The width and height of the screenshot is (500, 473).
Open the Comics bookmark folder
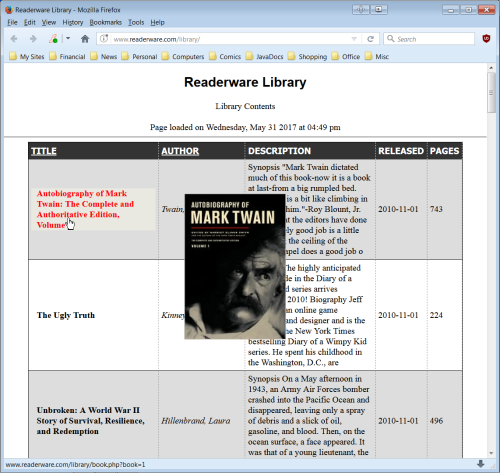(x=225, y=56)
